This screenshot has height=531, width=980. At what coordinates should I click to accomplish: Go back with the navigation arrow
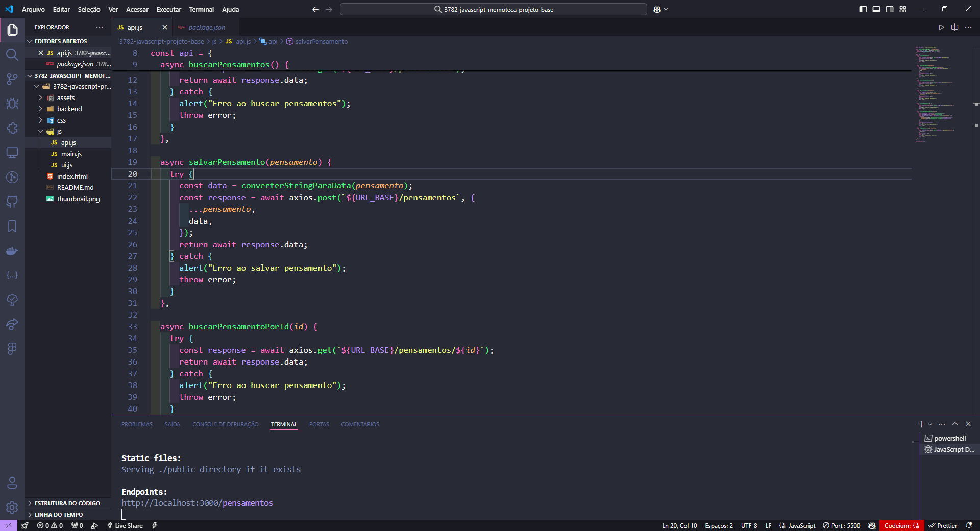click(x=315, y=9)
